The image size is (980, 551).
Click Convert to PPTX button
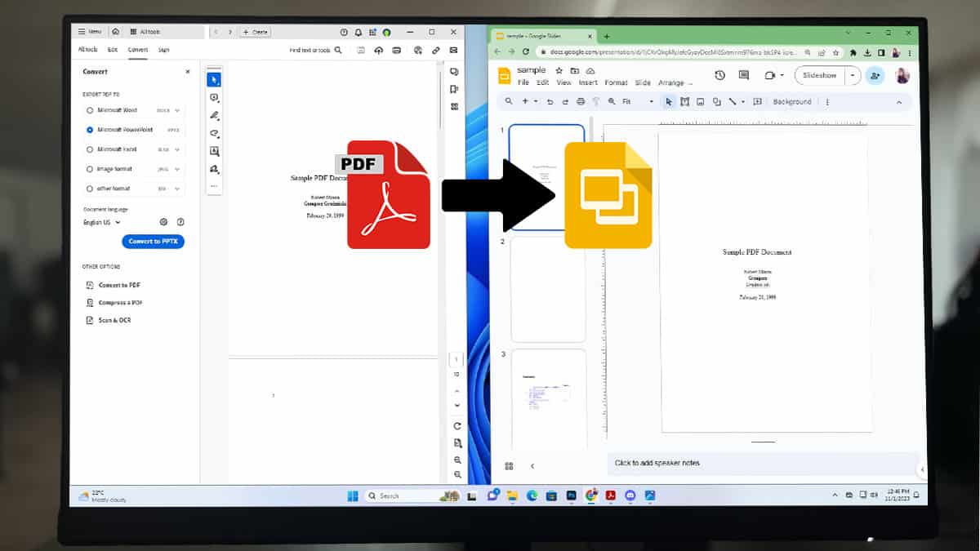click(154, 242)
